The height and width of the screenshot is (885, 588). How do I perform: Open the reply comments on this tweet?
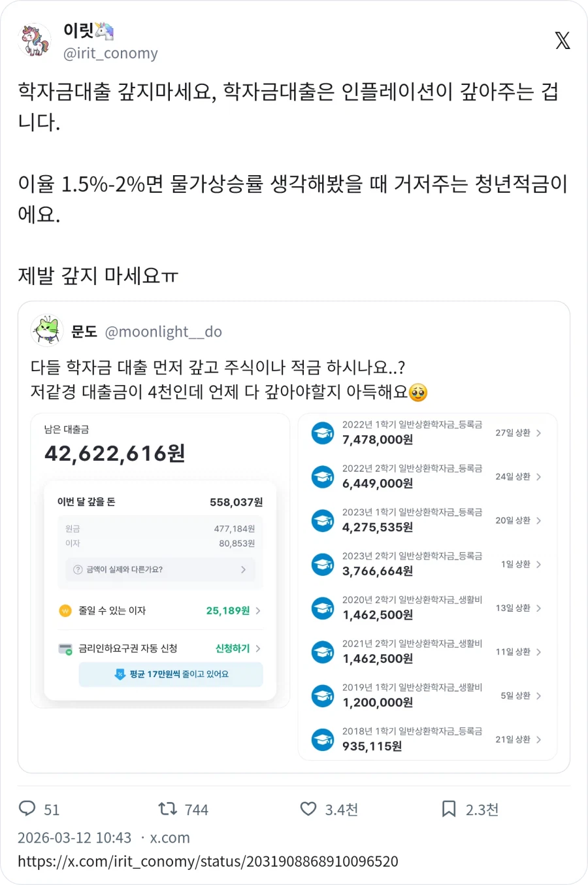click(x=27, y=809)
